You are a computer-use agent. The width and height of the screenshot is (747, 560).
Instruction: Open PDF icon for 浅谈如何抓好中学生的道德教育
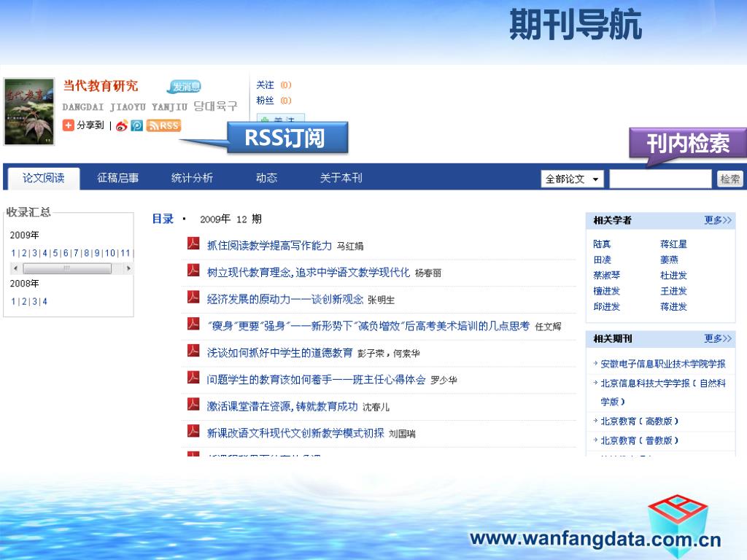[x=193, y=351]
